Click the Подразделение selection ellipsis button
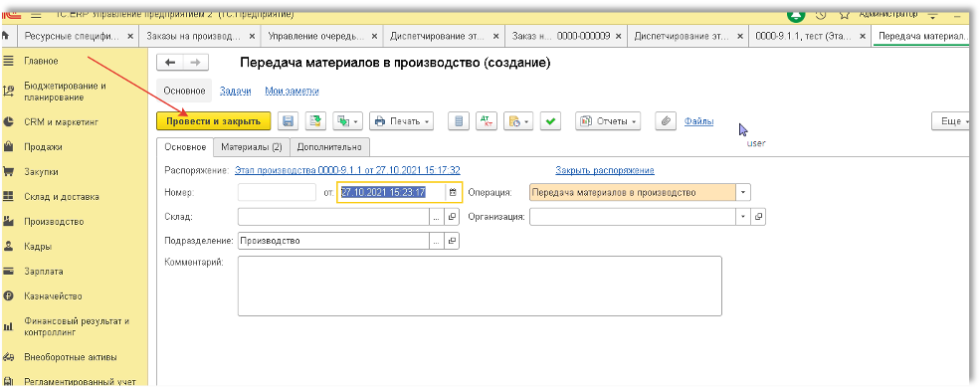This screenshot has height=387, width=980. pyautogui.click(x=436, y=241)
